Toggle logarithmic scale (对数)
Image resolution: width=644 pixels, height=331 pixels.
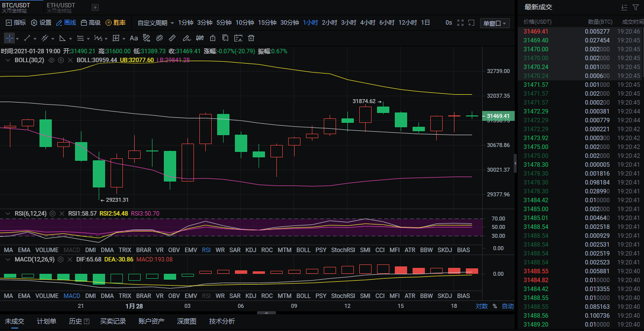coord(482,306)
